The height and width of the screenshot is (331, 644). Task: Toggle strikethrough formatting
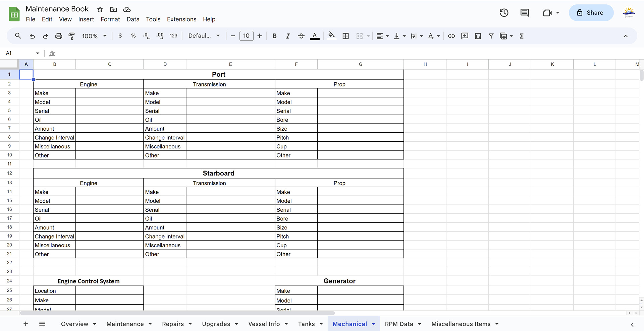[x=301, y=36]
